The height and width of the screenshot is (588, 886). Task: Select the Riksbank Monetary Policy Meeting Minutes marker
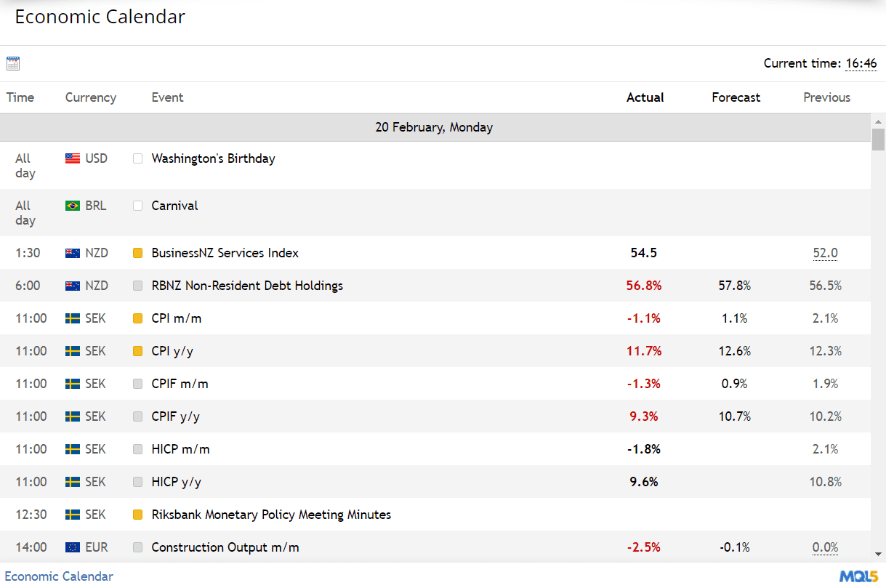pyautogui.click(x=137, y=514)
